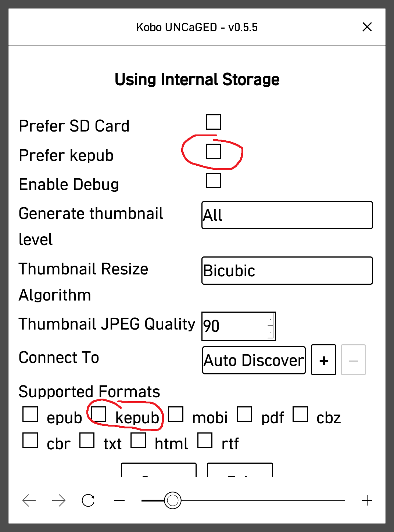Image resolution: width=394 pixels, height=532 pixels.
Task: Click the Thumbnail JPEG Quality input field
Action: tap(235, 326)
